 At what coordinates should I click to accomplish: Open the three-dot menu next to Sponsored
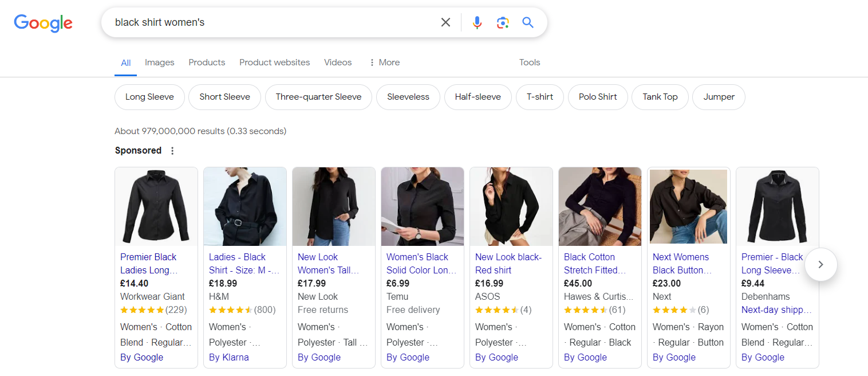point(172,150)
